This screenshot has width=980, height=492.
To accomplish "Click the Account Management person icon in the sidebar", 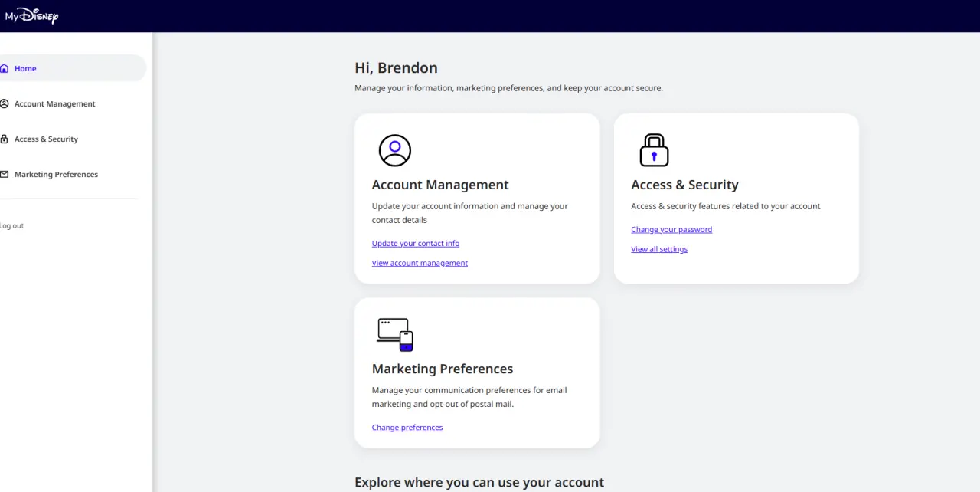I will coord(4,103).
